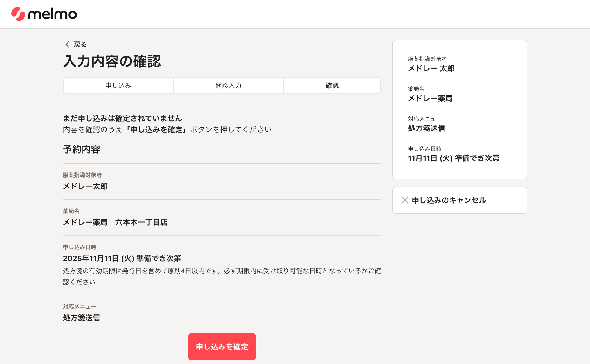This screenshot has height=364, width=590.
Task: Select the 確認 step tab
Action: tap(332, 85)
